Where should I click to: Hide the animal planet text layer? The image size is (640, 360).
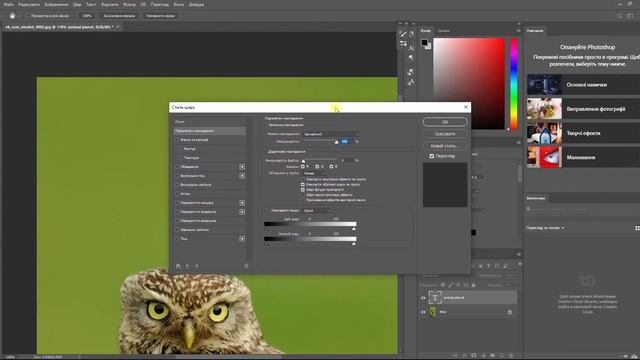423,298
